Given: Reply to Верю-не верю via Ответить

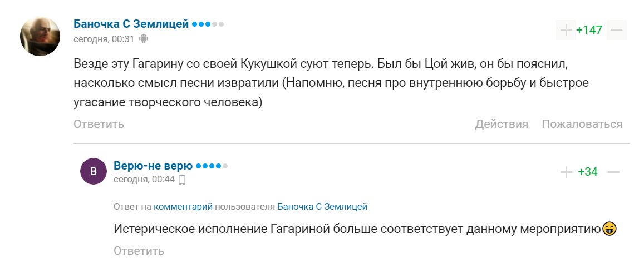Looking at the screenshot, I should point(139,251).
